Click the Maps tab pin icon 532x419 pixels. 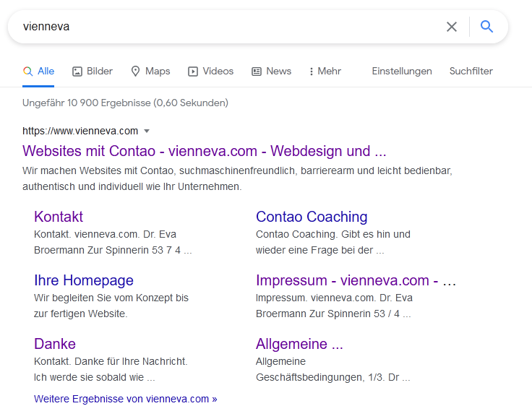click(135, 72)
